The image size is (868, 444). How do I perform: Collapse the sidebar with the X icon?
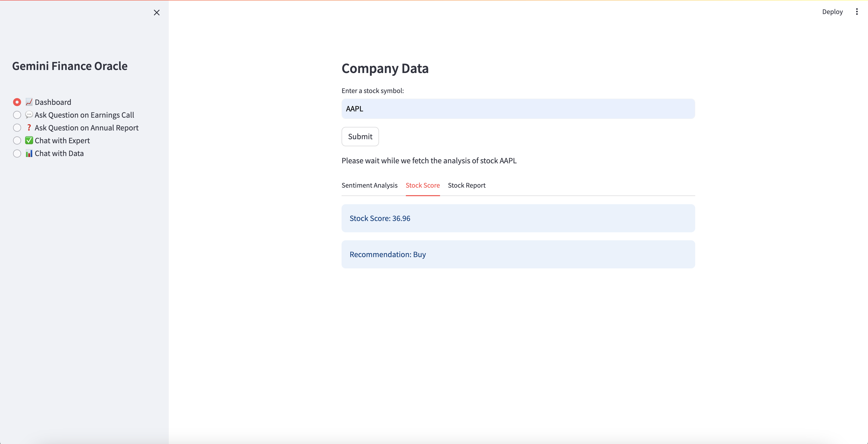coord(156,13)
